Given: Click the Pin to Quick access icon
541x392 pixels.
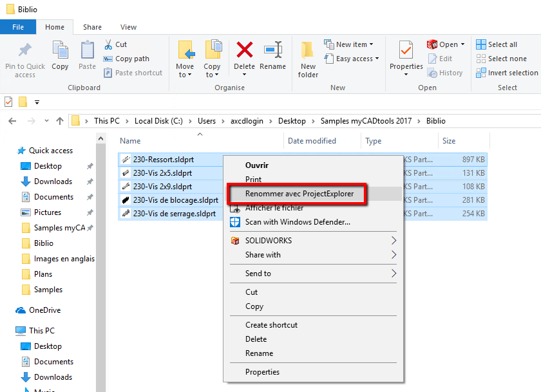Looking at the screenshot, I should coord(24,58).
